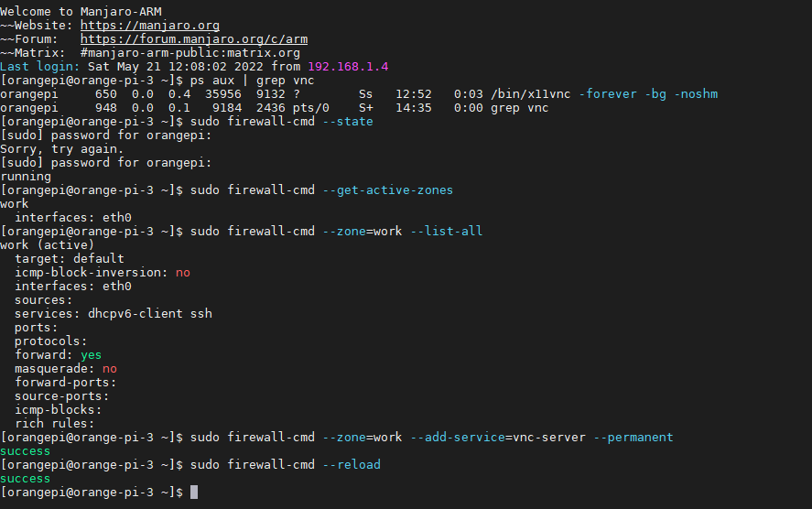The height and width of the screenshot is (509, 812).
Task: Open the forum.manjaro.org/c/arm link
Action: 194,39
